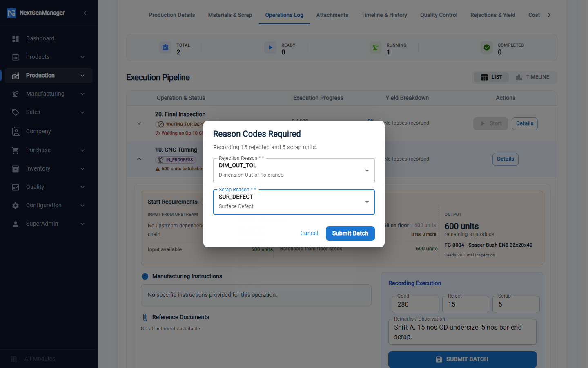
Task: Open the Scrap Reason dropdown
Action: click(x=294, y=202)
